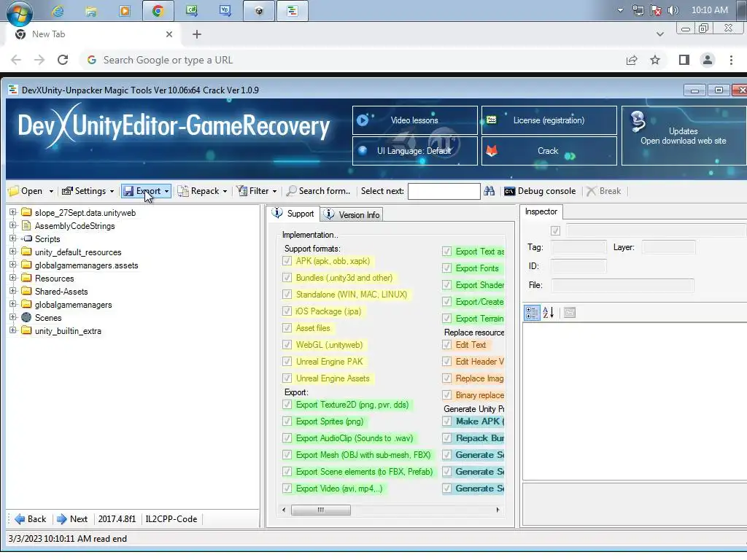Bookmark page with Chrome star icon

click(x=655, y=60)
